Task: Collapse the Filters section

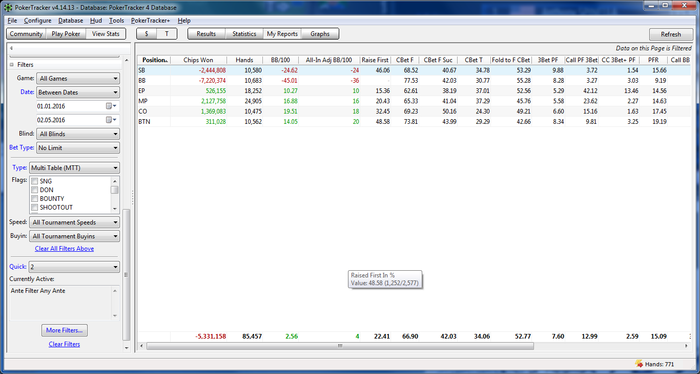Action: pyautogui.click(x=12, y=65)
